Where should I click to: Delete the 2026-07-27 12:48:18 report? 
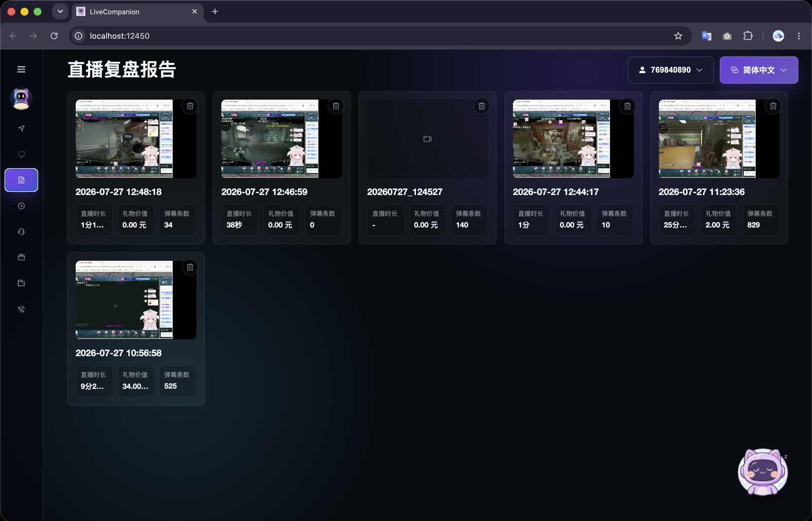[x=190, y=106]
